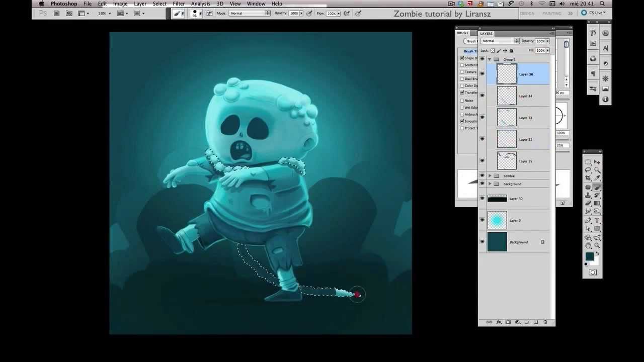Select the Type tool
The width and height of the screenshot is (644, 362).
[597, 220]
